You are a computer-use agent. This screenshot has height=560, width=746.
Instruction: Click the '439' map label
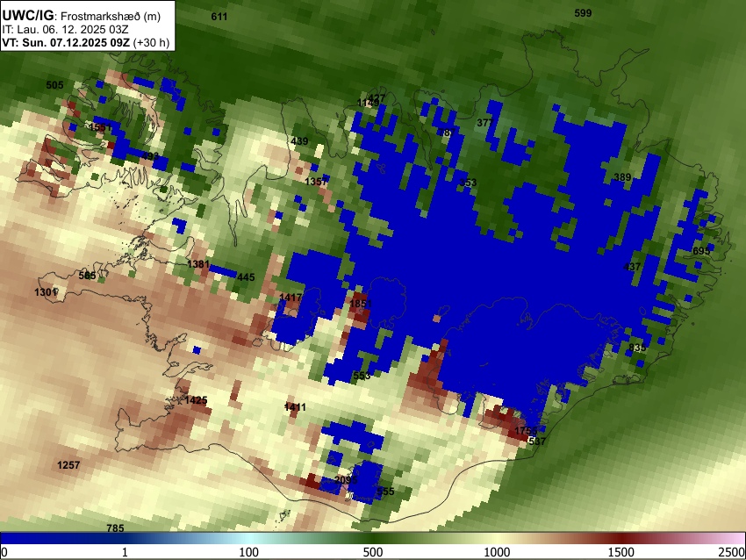click(x=299, y=141)
